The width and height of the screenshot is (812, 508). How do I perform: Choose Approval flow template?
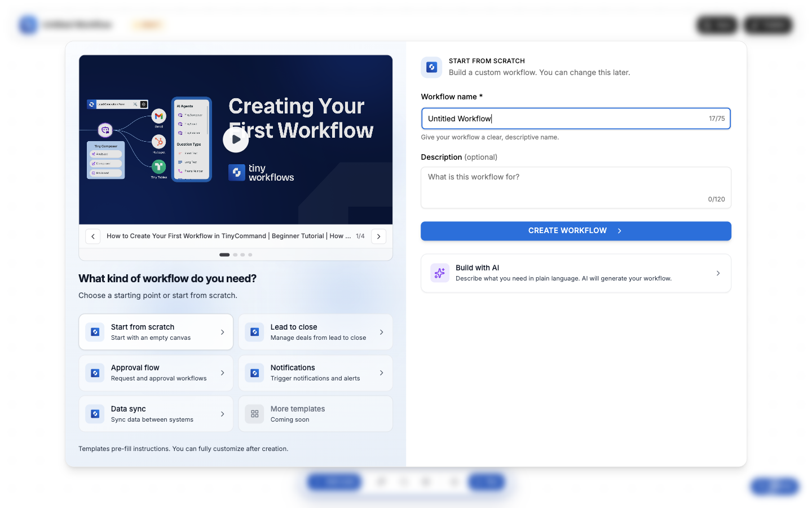[156, 373]
